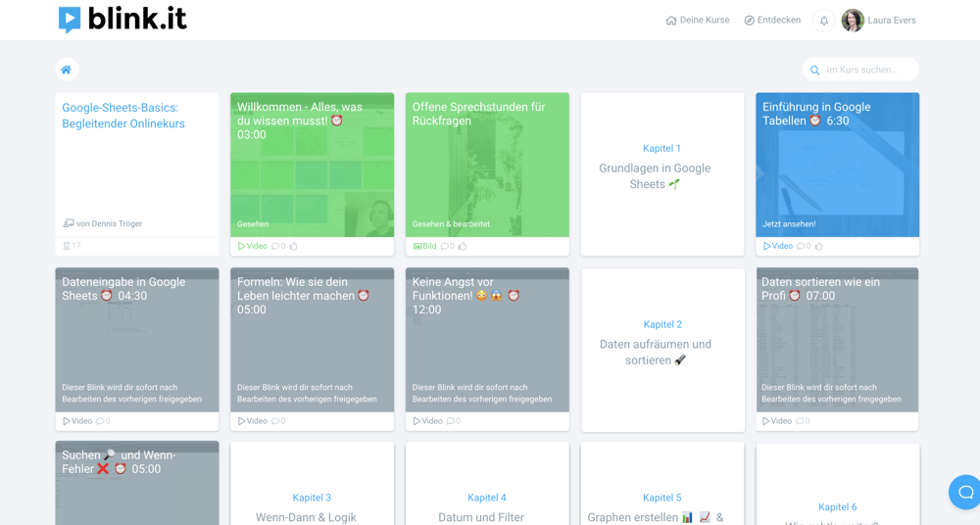This screenshot has height=525, width=980.
Task: Click participant count 17
Action: click(72, 246)
